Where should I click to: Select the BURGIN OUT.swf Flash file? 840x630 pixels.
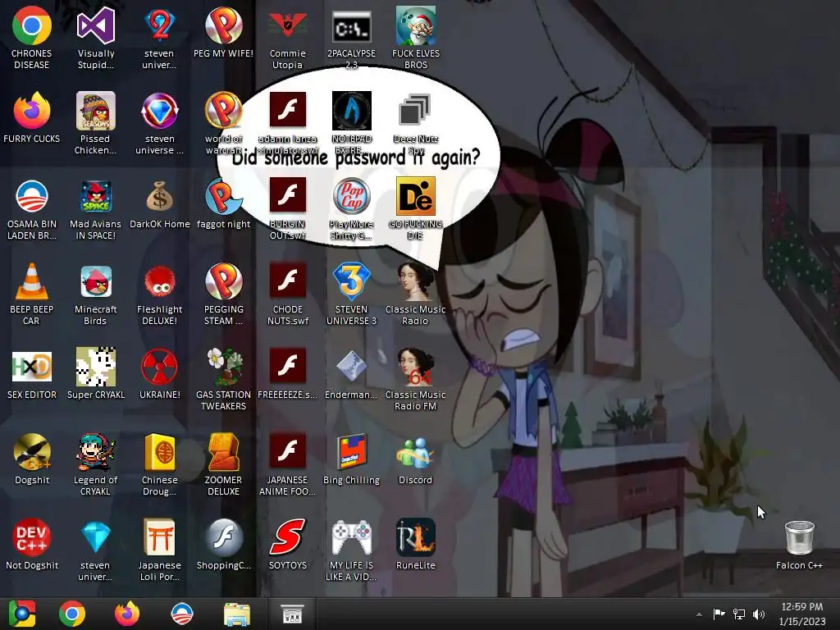click(288, 209)
